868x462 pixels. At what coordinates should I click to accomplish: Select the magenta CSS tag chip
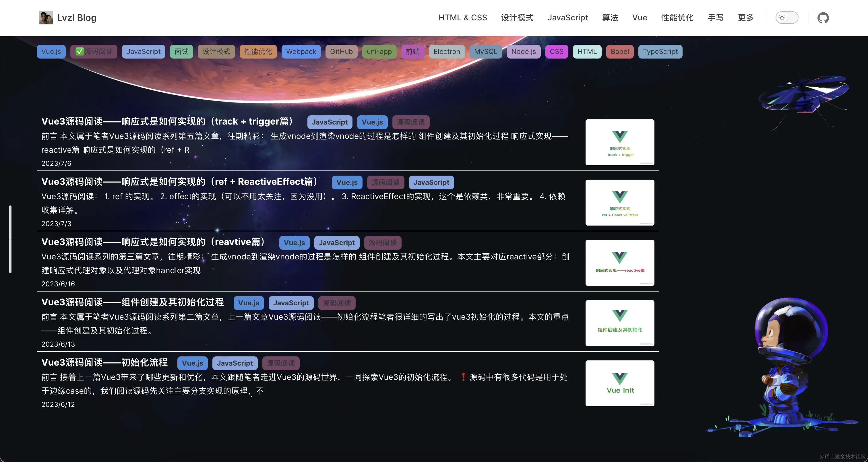[556, 52]
